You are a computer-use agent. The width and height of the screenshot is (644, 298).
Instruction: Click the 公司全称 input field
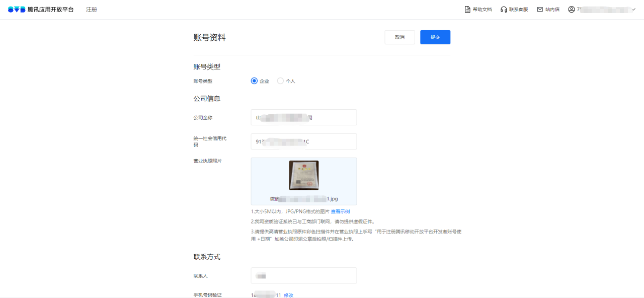tap(303, 117)
